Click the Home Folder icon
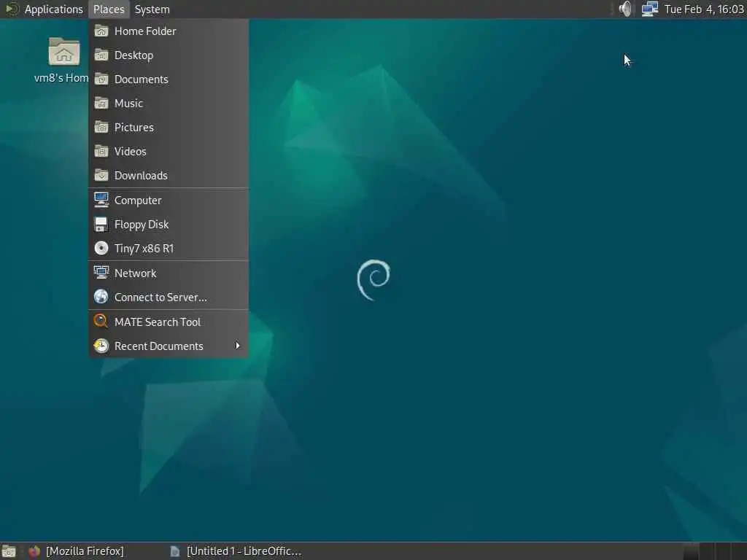747x560 pixels. pos(101,31)
